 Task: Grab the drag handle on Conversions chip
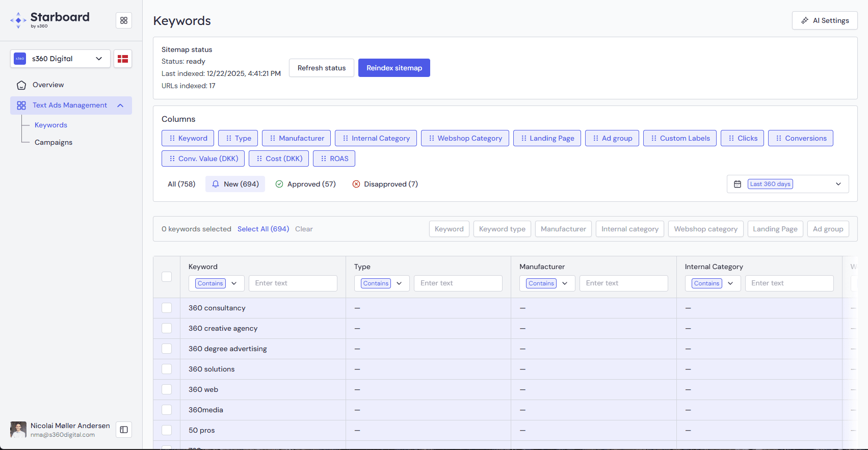pos(779,138)
